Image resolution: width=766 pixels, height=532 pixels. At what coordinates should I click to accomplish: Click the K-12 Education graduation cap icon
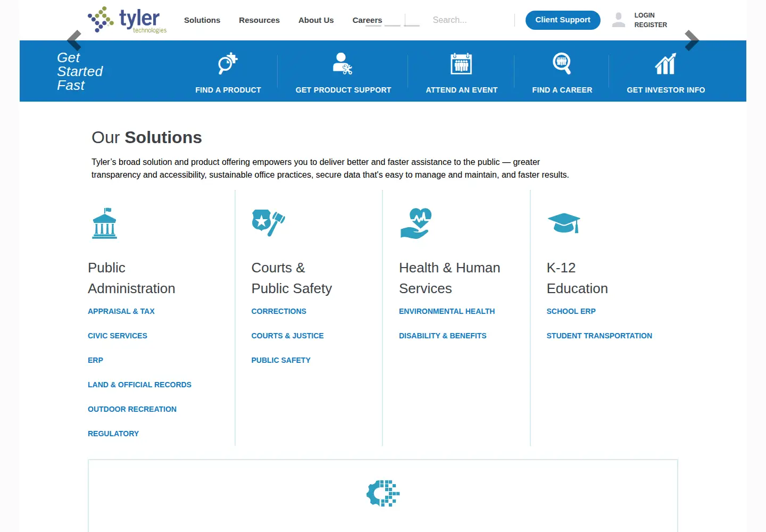click(564, 223)
